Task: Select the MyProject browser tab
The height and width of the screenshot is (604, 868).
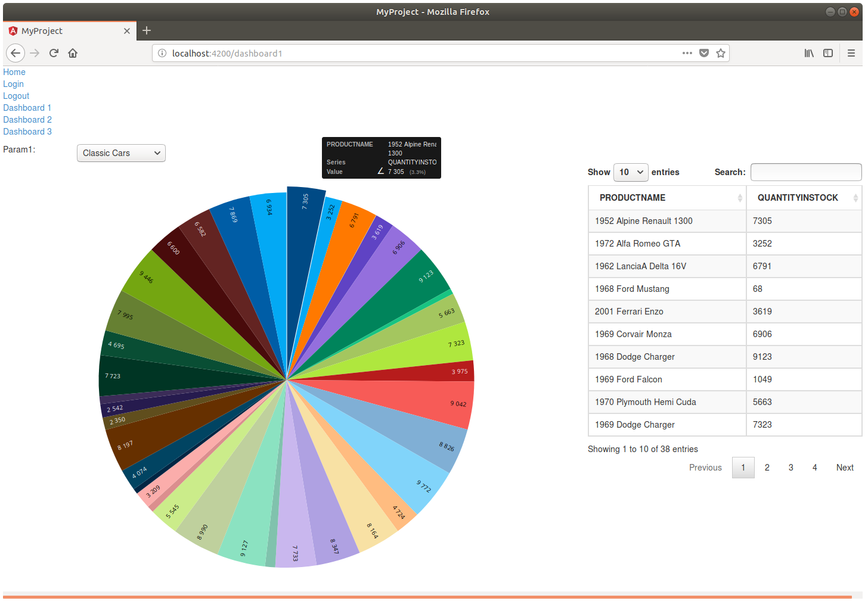Action: (70, 31)
